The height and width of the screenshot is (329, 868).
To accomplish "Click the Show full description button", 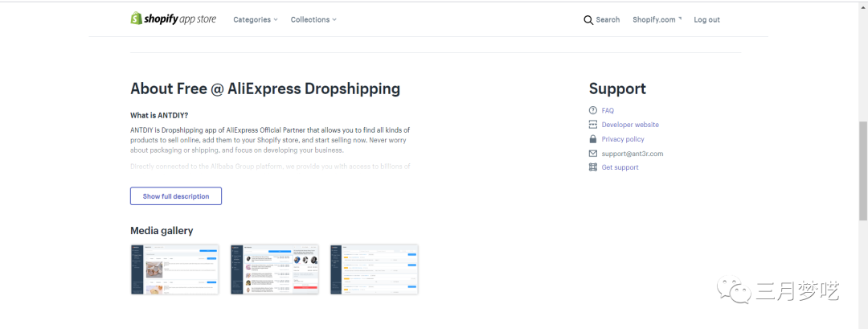I will [176, 196].
